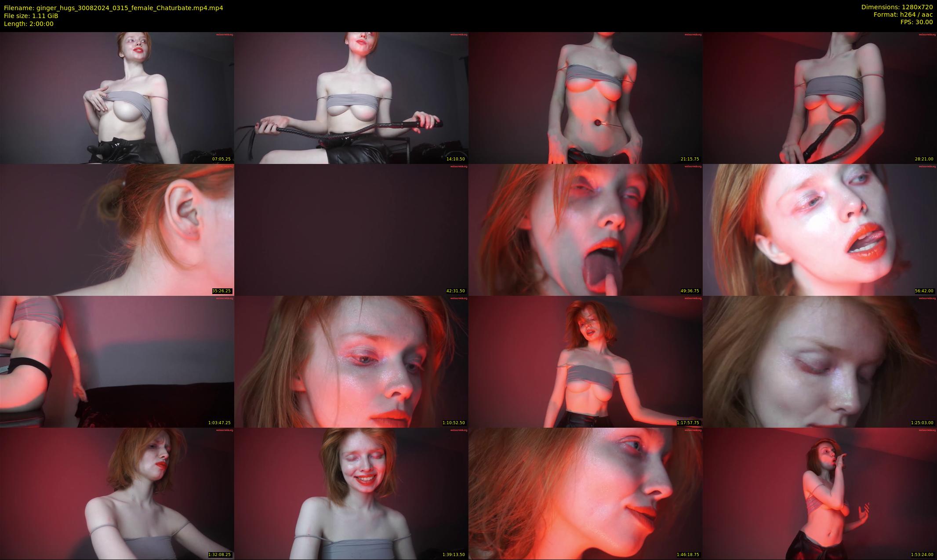Open the smiling frame at 1:39:13.50

tap(351, 493)
